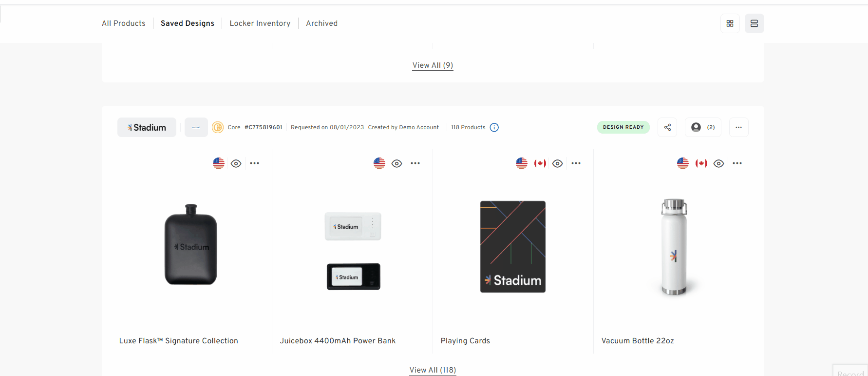Screen dimensions: 868x376
Task: Click Canada flag on Vacuum Bottle card
Action: coord(701,163)
